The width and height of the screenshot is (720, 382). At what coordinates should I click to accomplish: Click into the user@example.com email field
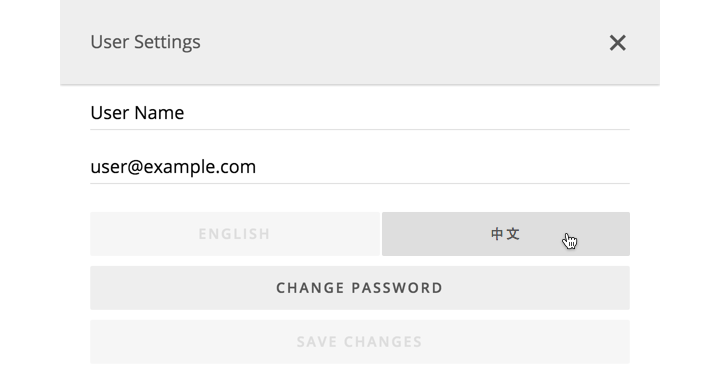tap(360, 167)
